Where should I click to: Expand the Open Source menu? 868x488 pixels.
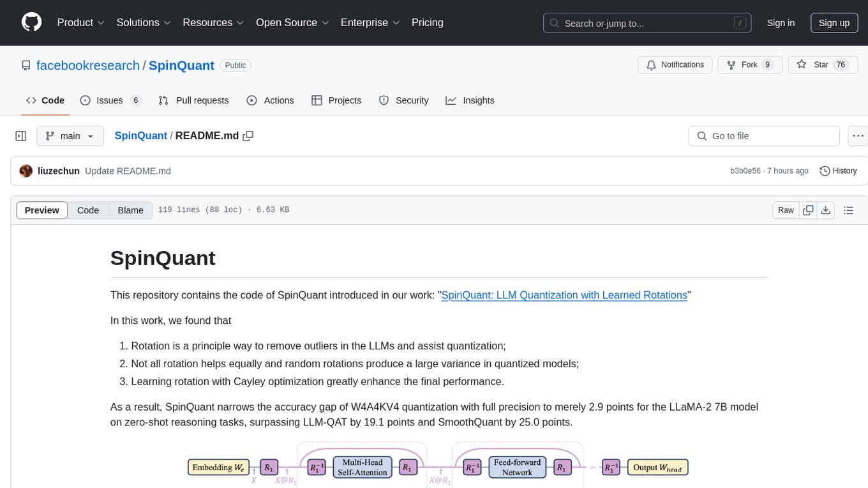click(292, 22)
